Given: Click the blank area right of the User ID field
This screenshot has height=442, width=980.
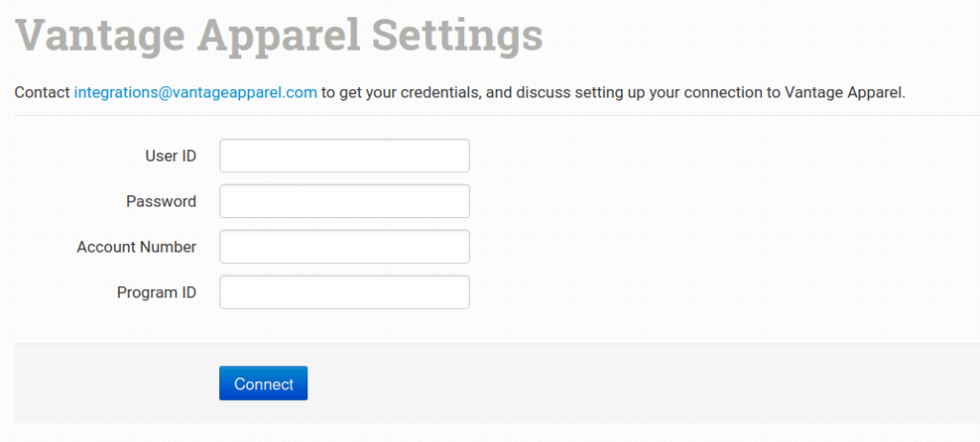Looking at the screenshot, I should point(718,156).
